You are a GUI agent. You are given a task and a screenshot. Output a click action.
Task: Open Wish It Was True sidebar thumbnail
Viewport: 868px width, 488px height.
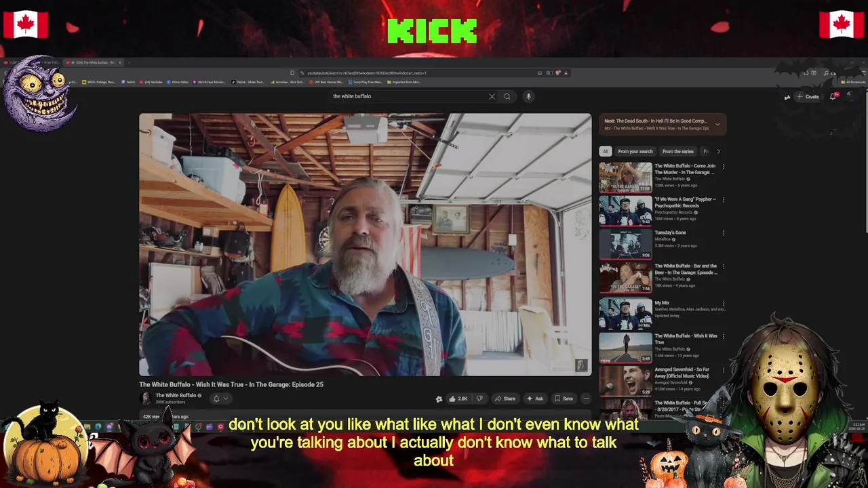pos(625,348)
